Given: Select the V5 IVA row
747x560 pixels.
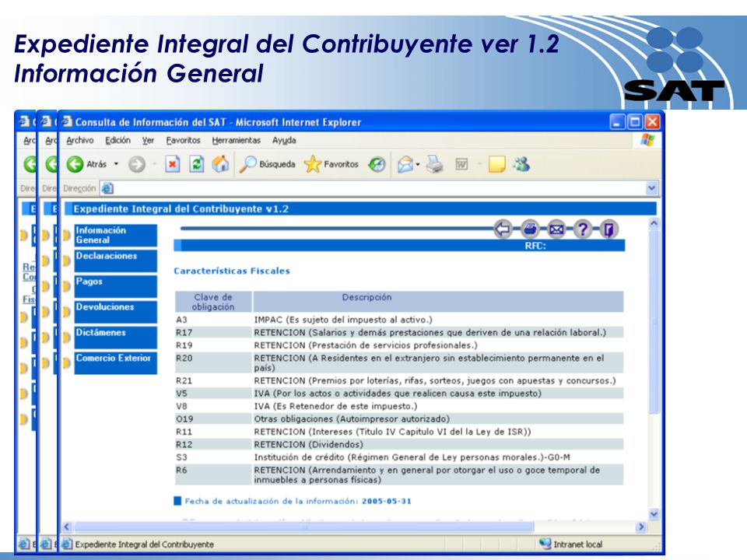Looking at the screenshot, I should (x=398, y=394).
